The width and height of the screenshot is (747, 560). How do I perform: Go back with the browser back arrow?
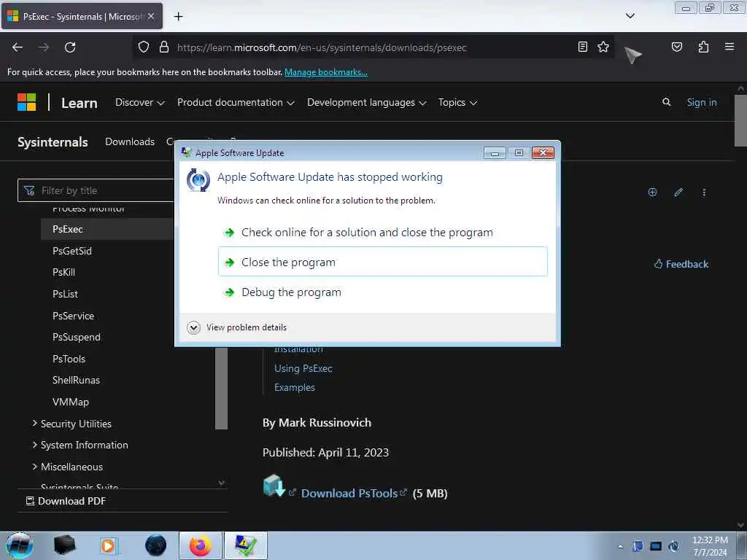[x=18, y=47]
